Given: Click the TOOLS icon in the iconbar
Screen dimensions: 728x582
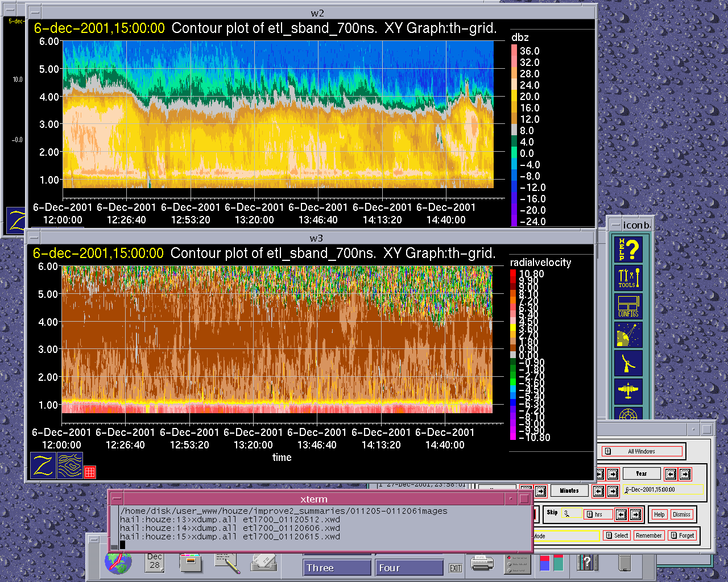Looking at the screenshot, I should [x=628, y=278].
